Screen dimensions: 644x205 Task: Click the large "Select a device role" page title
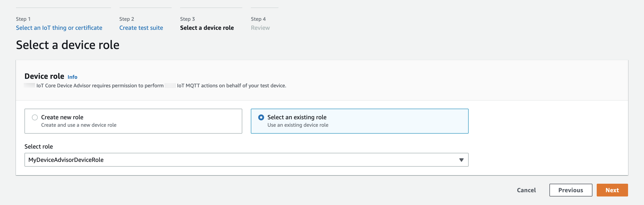(x=67, y=45)
